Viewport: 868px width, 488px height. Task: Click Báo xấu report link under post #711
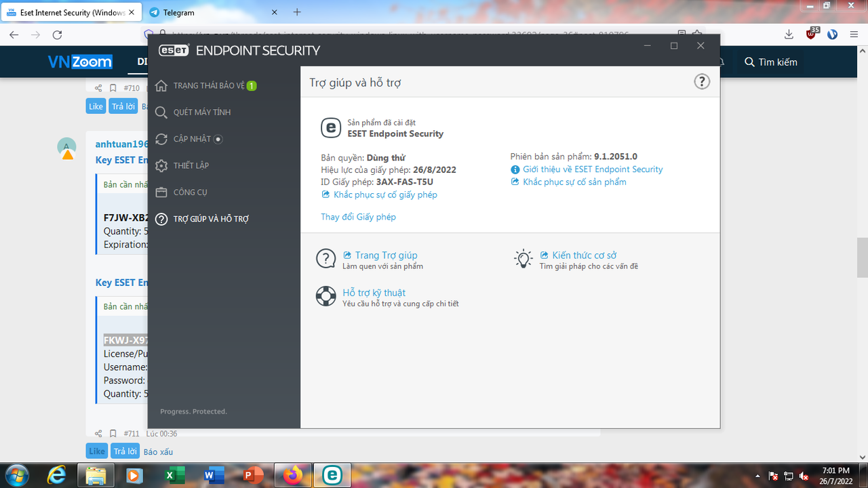[158, 452]
